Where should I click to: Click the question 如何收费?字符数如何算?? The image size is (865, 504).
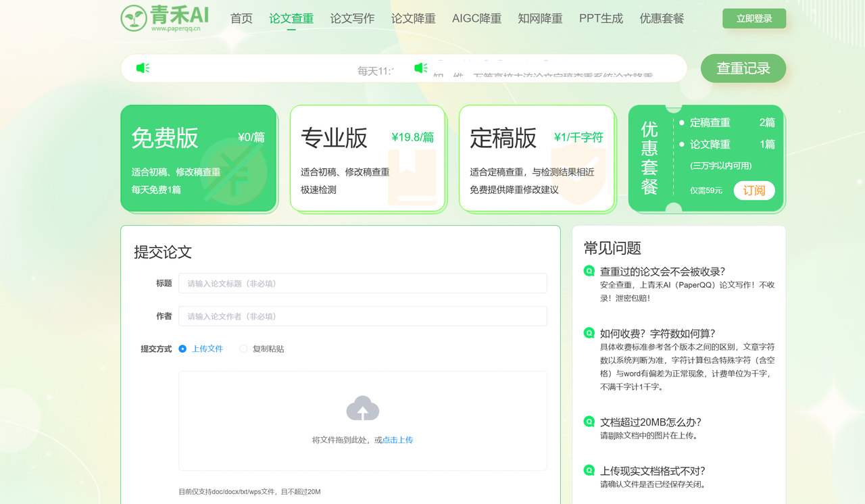click(x=658, y=333)
